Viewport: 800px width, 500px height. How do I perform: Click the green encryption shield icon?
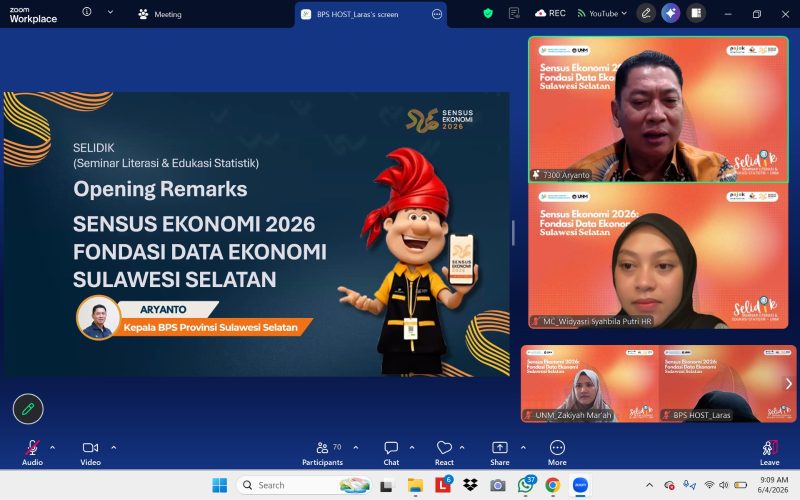(x=488, y=13)
